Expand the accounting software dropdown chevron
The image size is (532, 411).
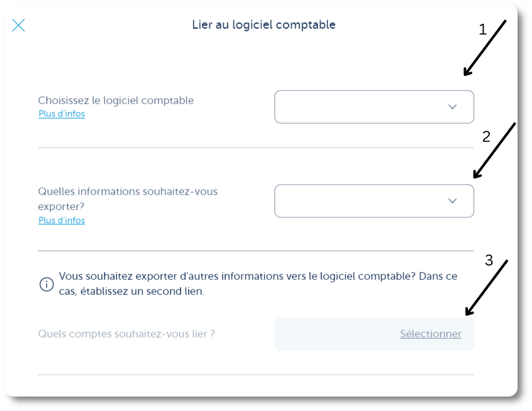click(x=452, y=107)
